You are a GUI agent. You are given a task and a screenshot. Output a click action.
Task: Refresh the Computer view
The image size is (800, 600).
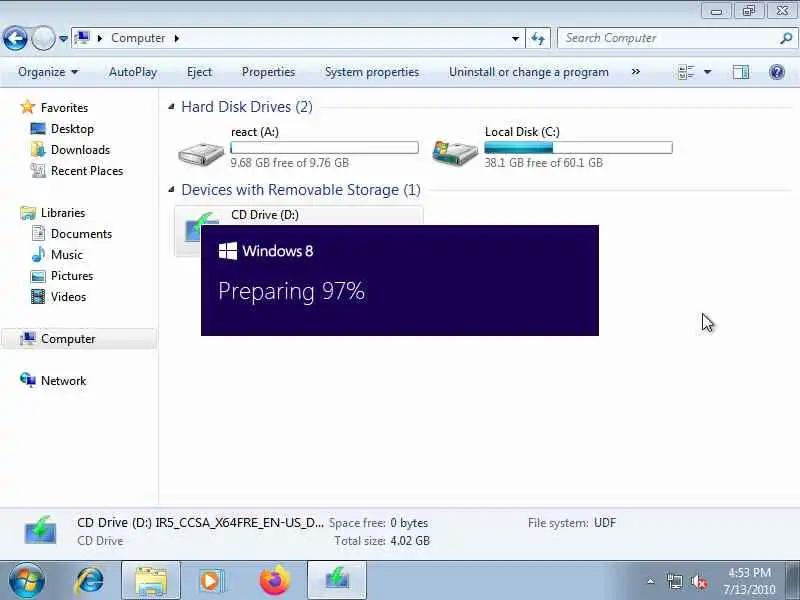point(538,38)
